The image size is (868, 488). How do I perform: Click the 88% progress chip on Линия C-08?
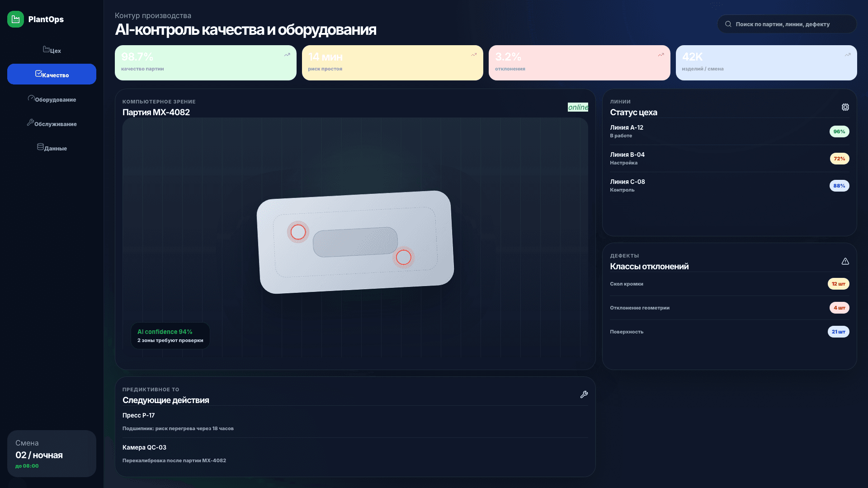tap(839, 186)
